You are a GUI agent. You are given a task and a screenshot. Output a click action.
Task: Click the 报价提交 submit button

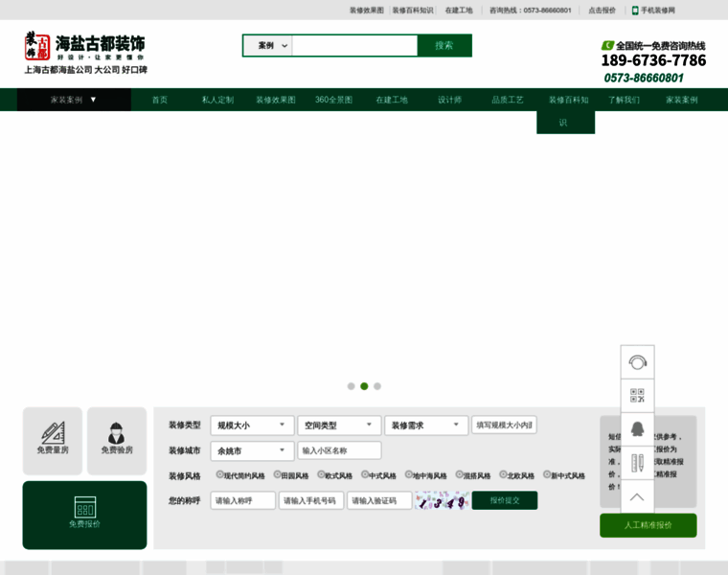pos(505,500)
